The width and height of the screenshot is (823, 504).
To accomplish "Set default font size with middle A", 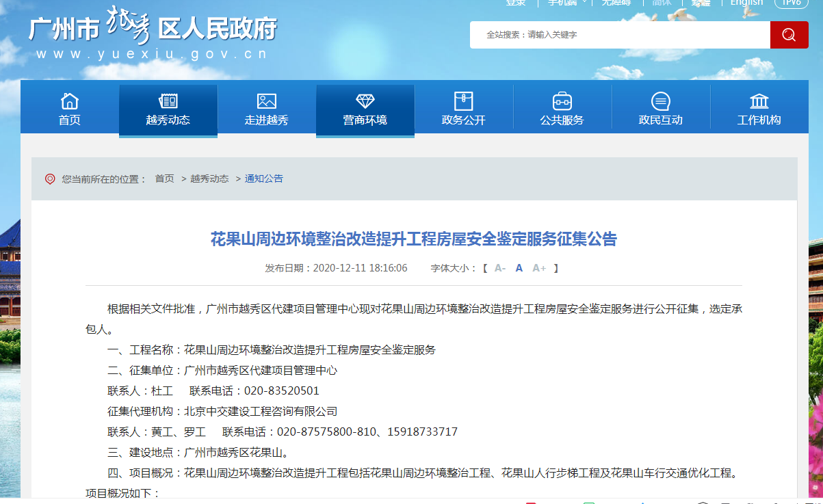I will tap(519, 268).
